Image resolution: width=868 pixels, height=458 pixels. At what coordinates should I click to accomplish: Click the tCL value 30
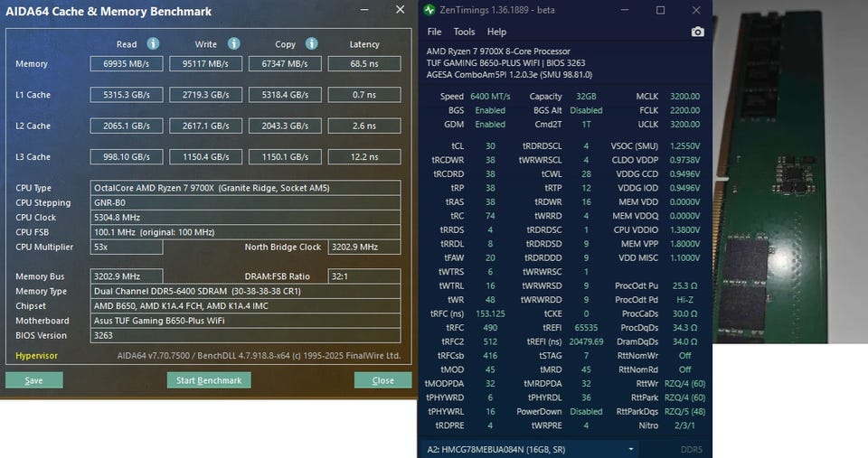[490, 146]
